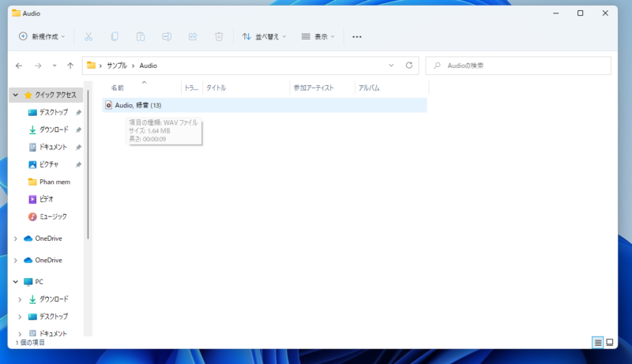This screenshot has height=364, width=632.
Task: Click the address bar folder icon
Action: [x=91, y=66]
